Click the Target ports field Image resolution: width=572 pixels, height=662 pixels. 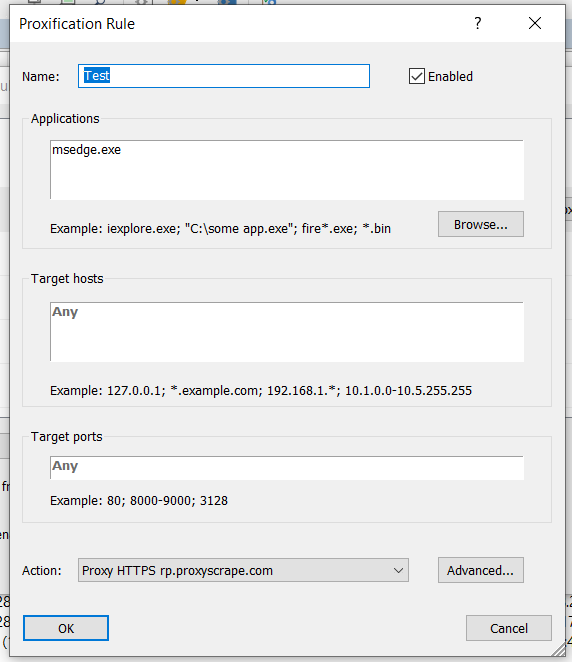[x=287, y=468]
